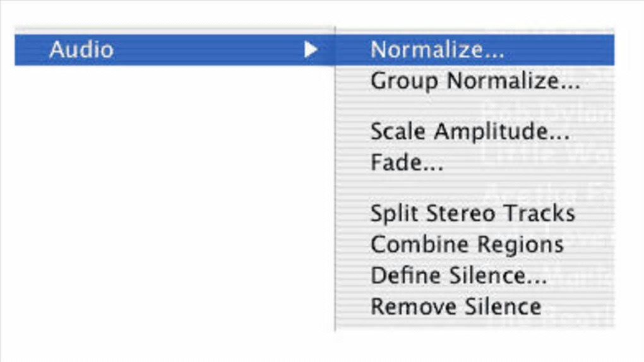Select Split Stereo Tracks
This screenshot has height=362, width=644.
coord(472,213)
